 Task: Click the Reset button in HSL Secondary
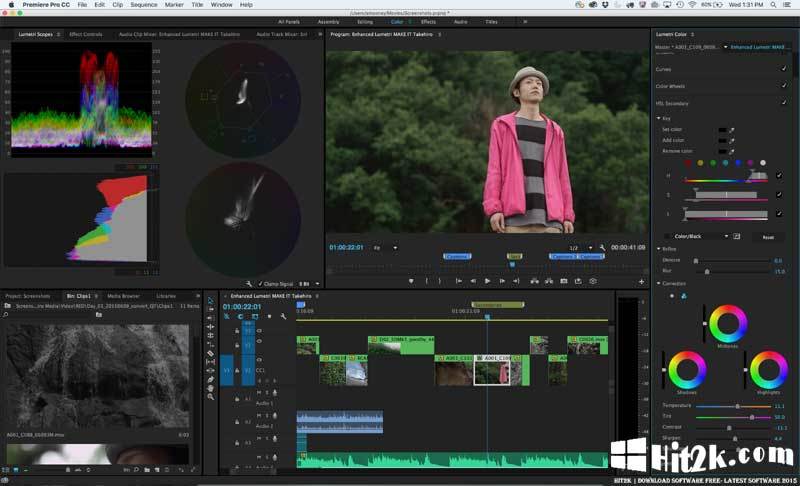[768, 237]
